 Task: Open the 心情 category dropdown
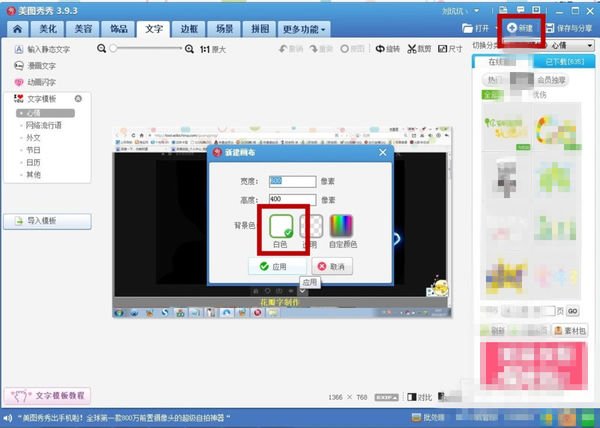(571, 46)
